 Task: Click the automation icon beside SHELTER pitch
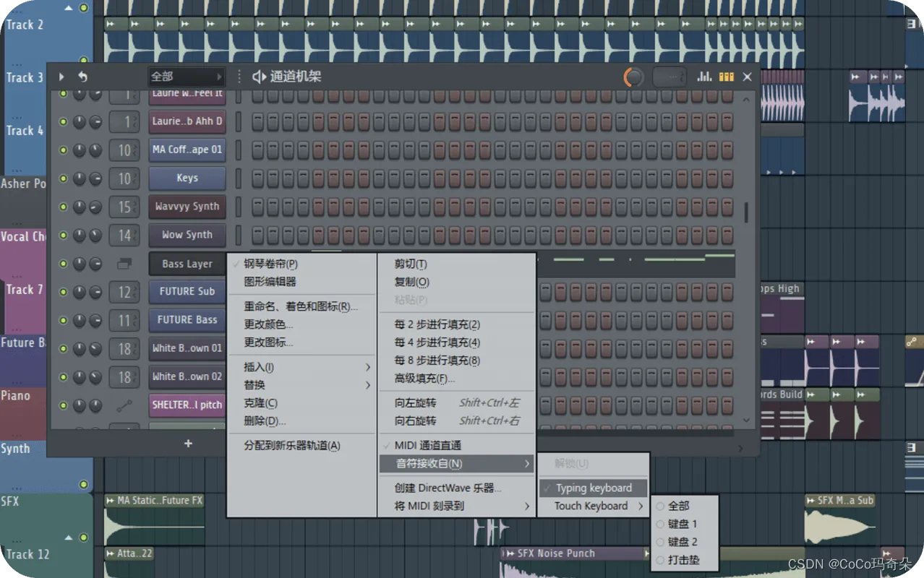[124, 406]
